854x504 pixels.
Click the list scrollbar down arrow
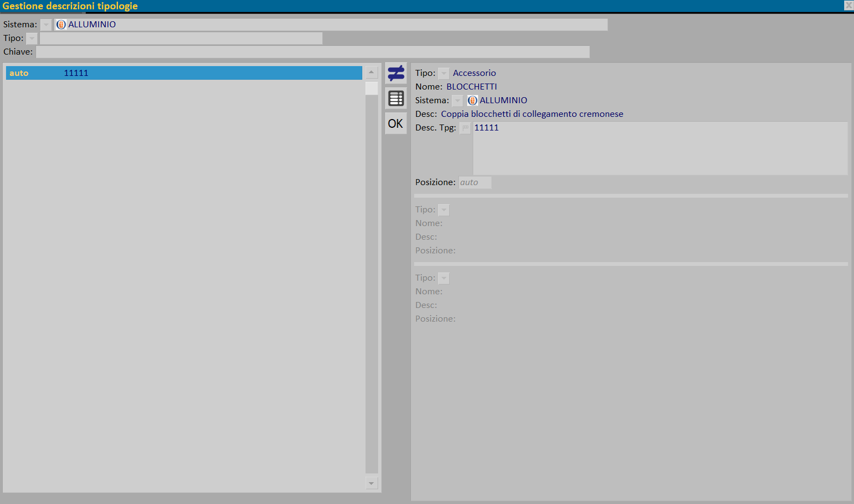tap(372, 483)
